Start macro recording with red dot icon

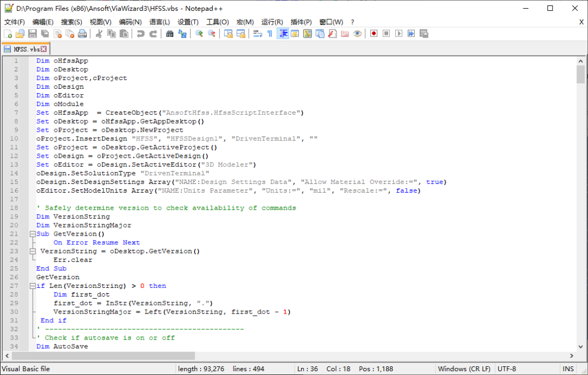click(374, 34)
